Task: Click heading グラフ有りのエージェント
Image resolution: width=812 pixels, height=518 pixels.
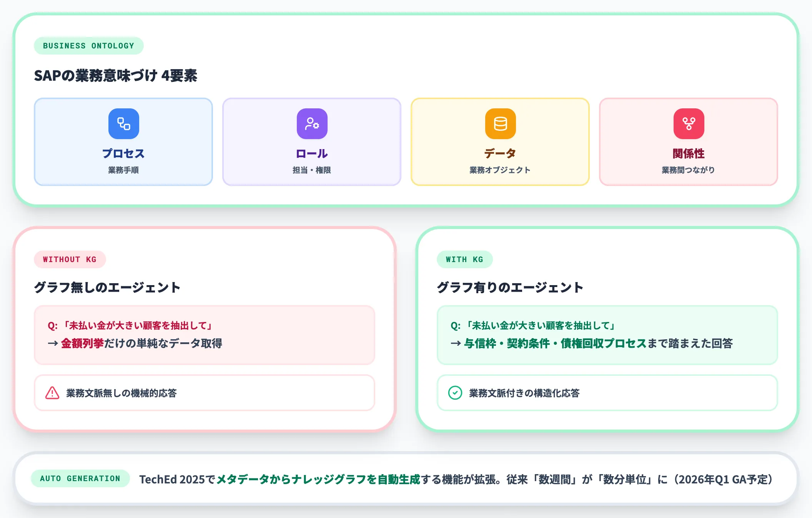Action: point(510,287)
